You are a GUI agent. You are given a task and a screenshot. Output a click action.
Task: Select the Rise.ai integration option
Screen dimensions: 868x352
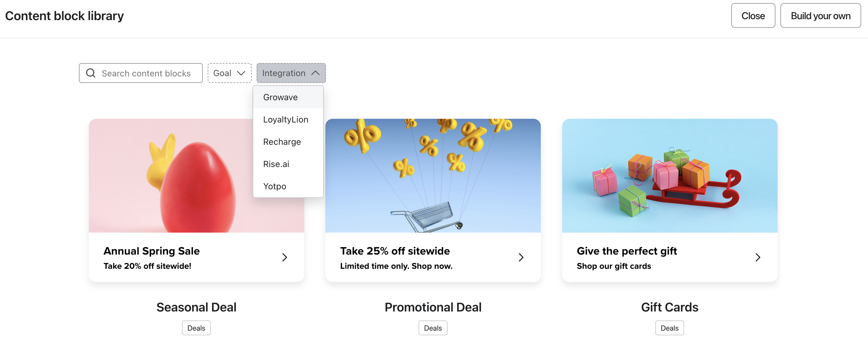[x=276, y=164]
